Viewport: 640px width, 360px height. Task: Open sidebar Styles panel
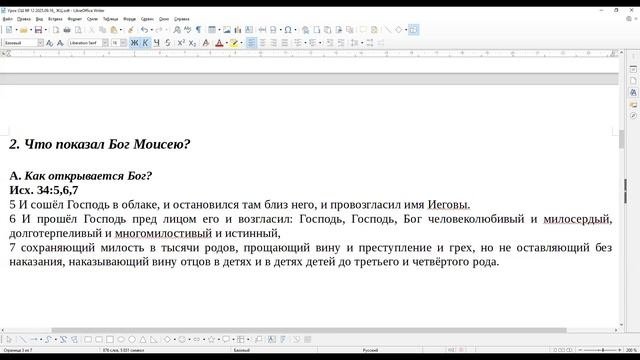tap(633, 93)
